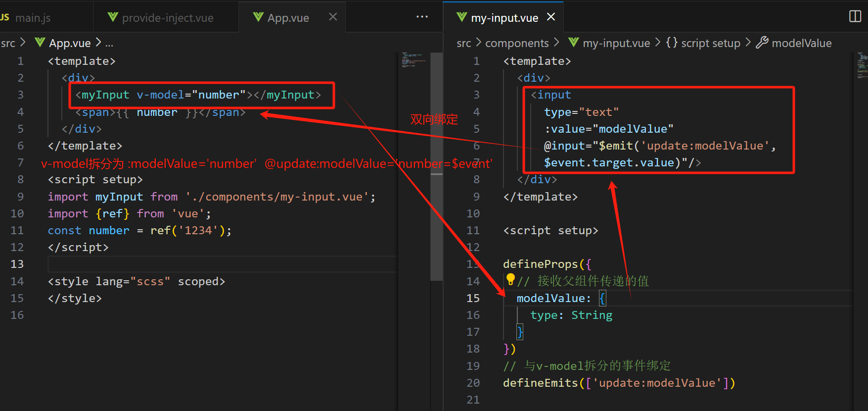Viewport: 868px width, 411px height.
Task: Close the my-input.vue tab
Action: pyautogui.click(x=551, y=17)
